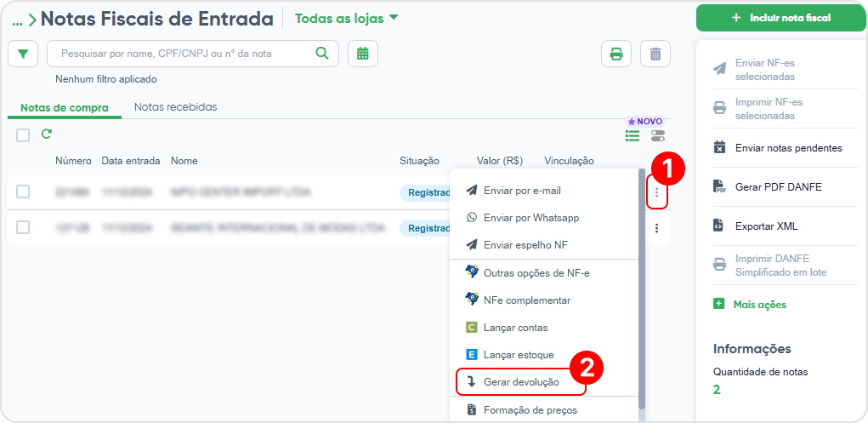The height and width of the screenshot is (423, 868).
Task: Click the Registrado status badge in second row
Action: pos(425,228)
